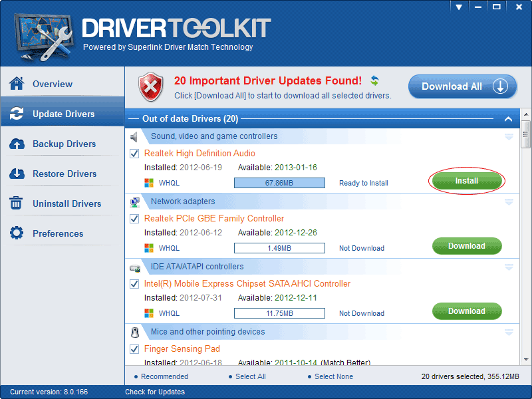Open Preferences
The width and height of the screenshot is (532, 399).
(x=63, y=233)
